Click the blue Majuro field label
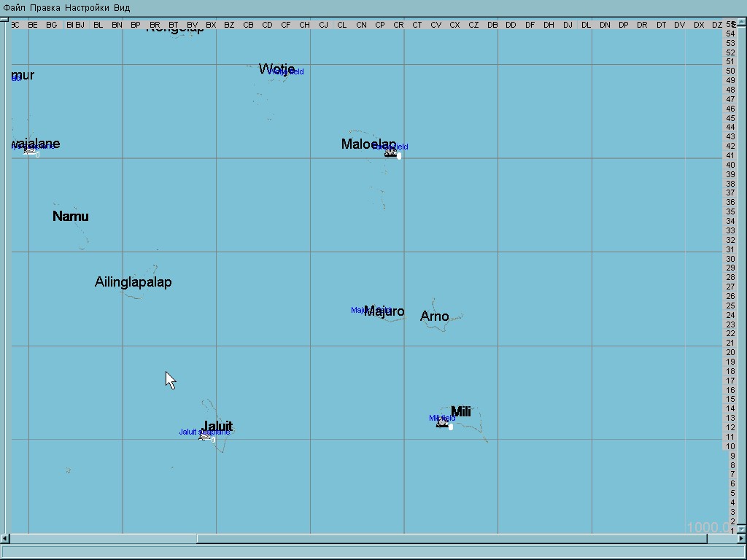 tap(371, 310)
